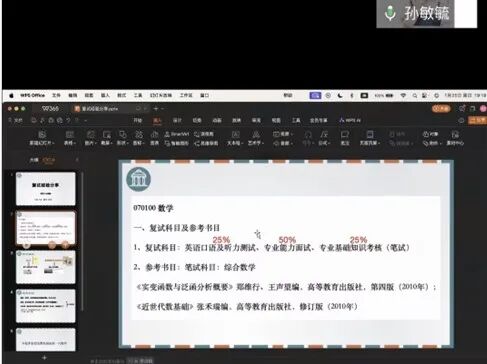The image size is (487, 364).
Task: Insert a SmartArt graphic
Action: point(177,134)
